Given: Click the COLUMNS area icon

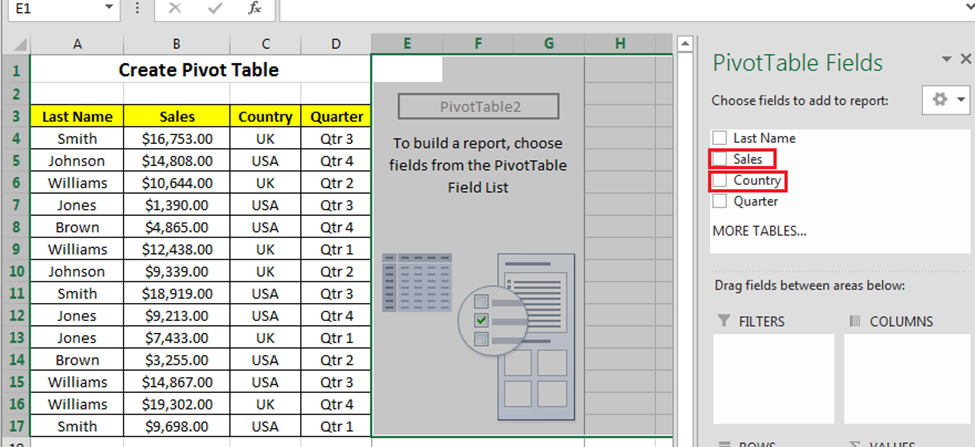Looking at the screenshot, I should [855, 322].
